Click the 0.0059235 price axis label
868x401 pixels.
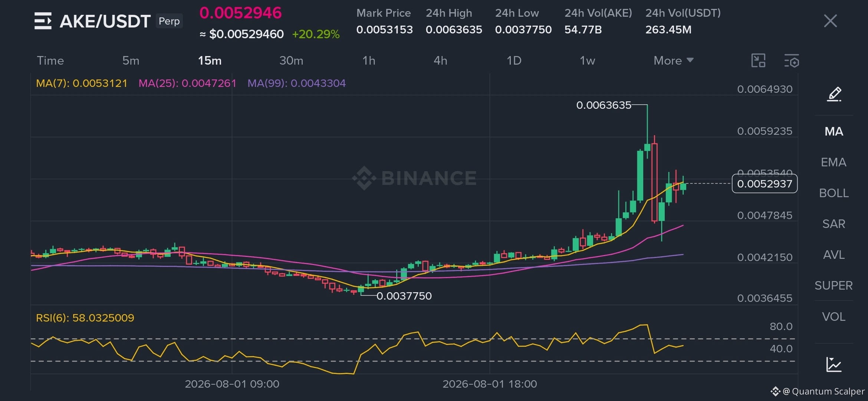point(765,131)
